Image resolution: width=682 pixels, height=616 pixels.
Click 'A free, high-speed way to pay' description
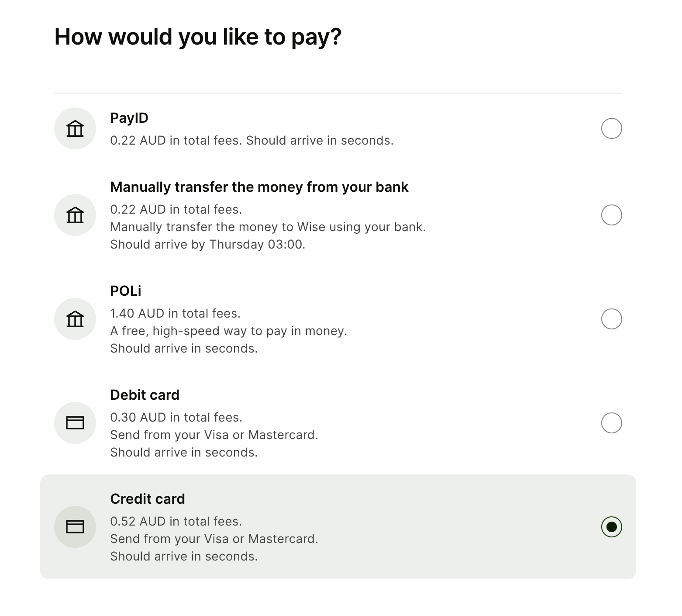[229, 331]
